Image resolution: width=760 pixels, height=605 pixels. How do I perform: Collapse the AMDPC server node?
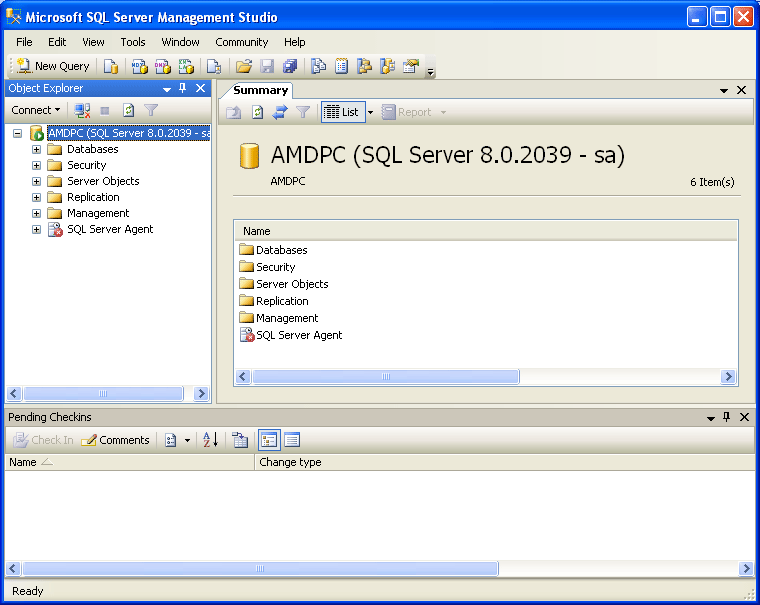click(x=17, y=133)
